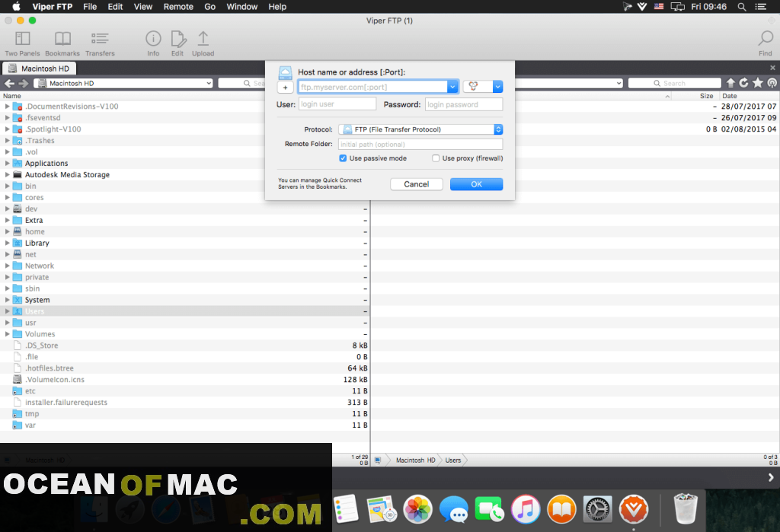Click the star bookmark icon
The width and height of the screenshot is (780, 532).
(758, 83)
